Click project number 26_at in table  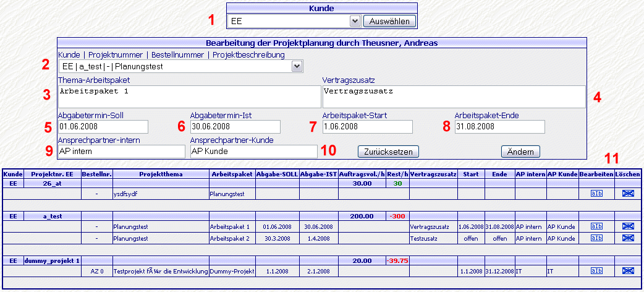click(x=52, y=183)
